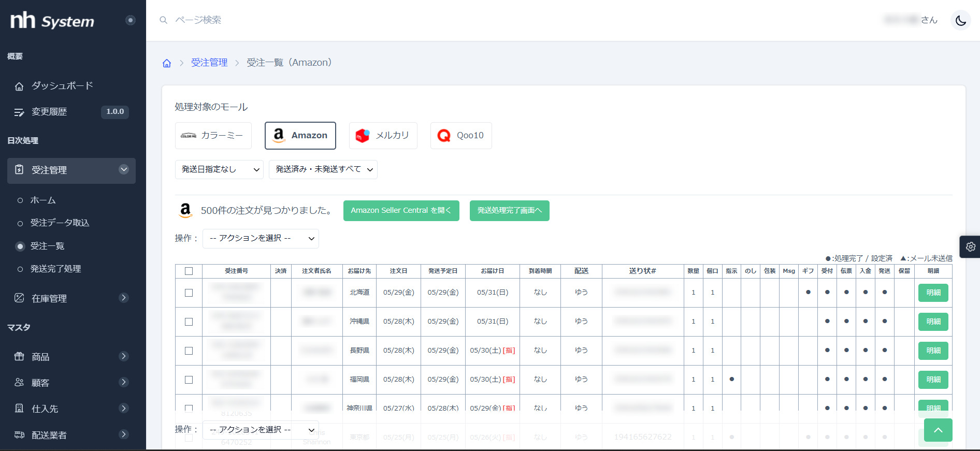This screenshot has height=451, width=980.
Task: Expand the 商品 menu chevron
Action: [124, 356]
